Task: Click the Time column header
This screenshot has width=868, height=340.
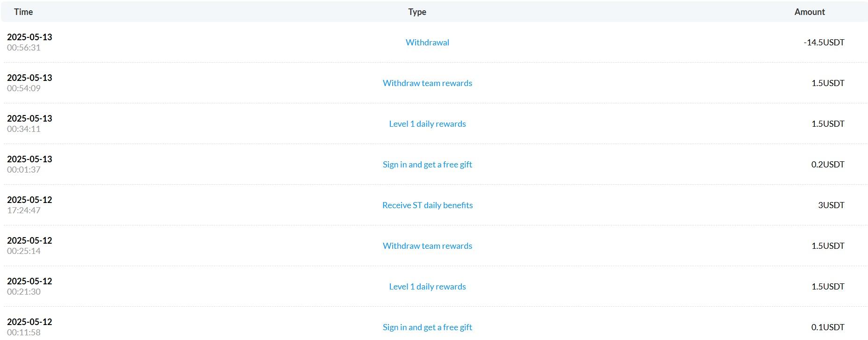Action: (23, 12)
